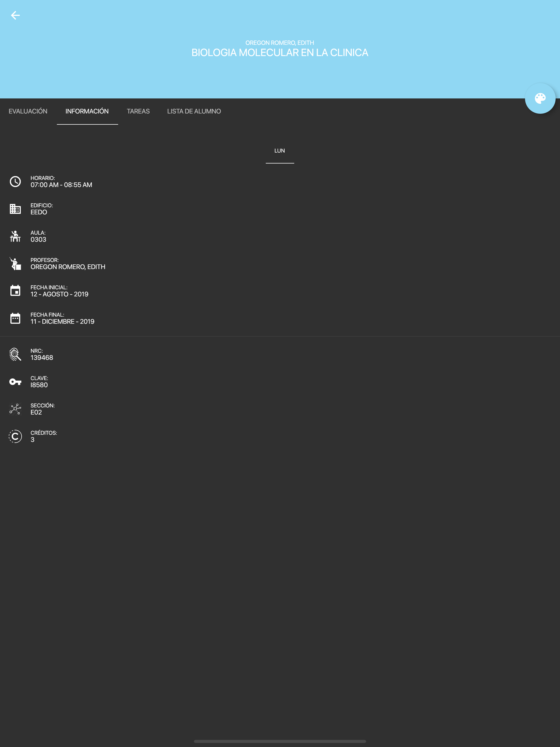Go back using the arrow icon
Image resolution: width=560 pixels, height=747 pixels.
tap(15, 15)
